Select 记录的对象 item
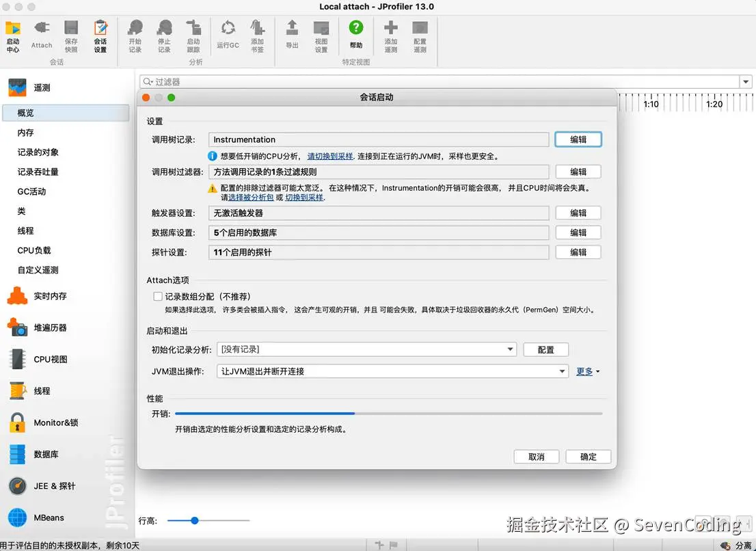The height and width of the screenshot is (551, 756). [38, 152]
